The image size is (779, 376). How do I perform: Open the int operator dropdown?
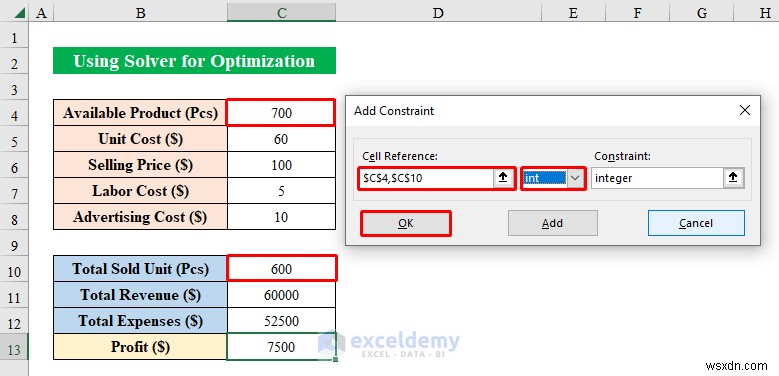click(x=575, y=178)
